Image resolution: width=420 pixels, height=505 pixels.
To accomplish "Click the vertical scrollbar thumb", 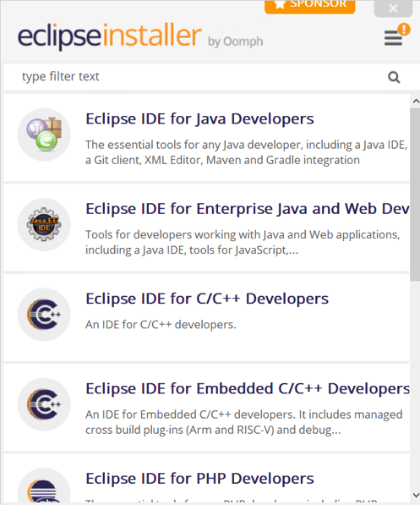I will pos(415,195).
